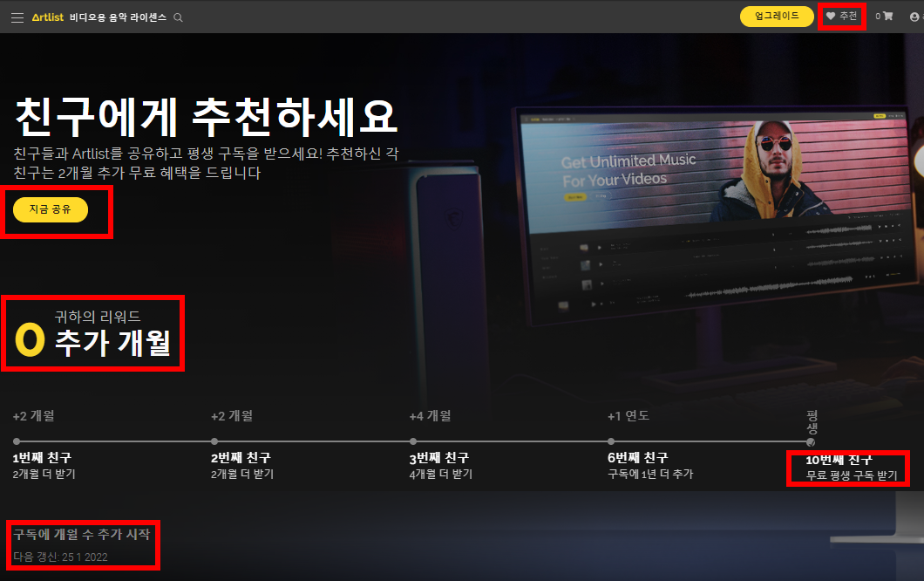Click the 6번째 친구 label
Viewport: 924px width, 581px height.
[x=637, y=458]
